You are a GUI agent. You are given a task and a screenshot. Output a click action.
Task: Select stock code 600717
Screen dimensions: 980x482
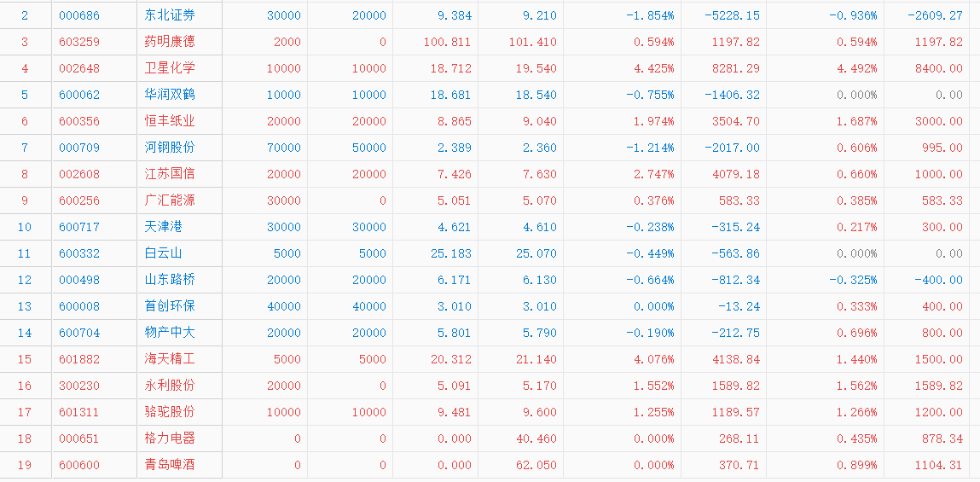pos(79,227)
